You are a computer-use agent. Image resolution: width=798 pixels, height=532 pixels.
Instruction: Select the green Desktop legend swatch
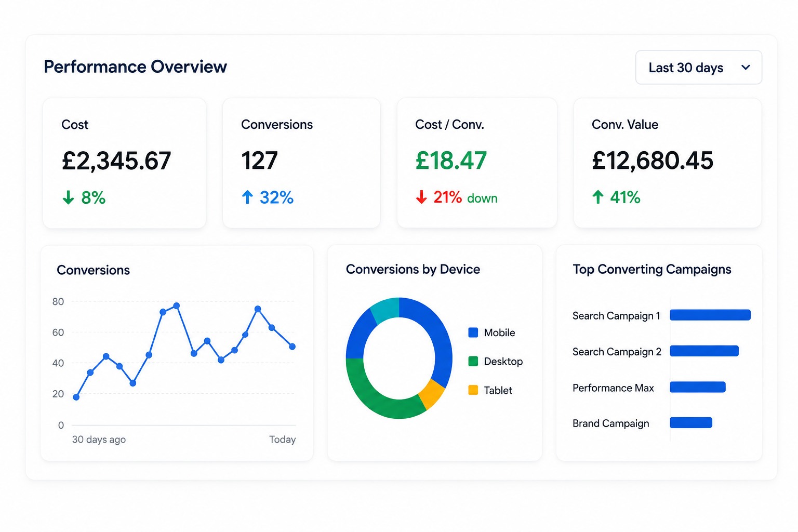click(473, 361)
